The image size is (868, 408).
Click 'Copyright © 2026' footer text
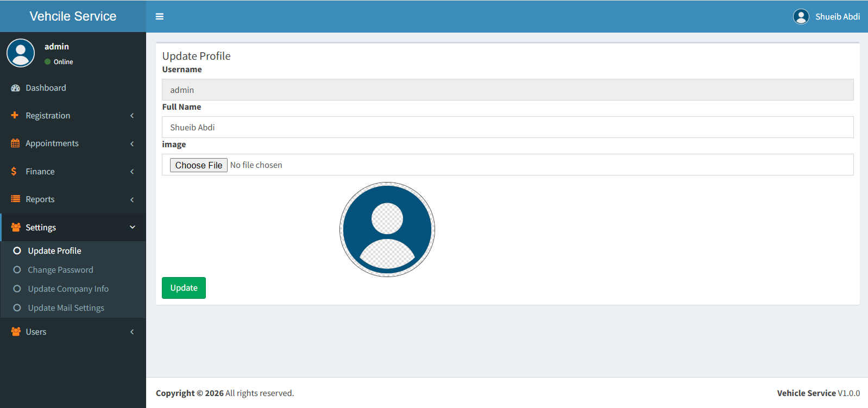click(190, 393)
